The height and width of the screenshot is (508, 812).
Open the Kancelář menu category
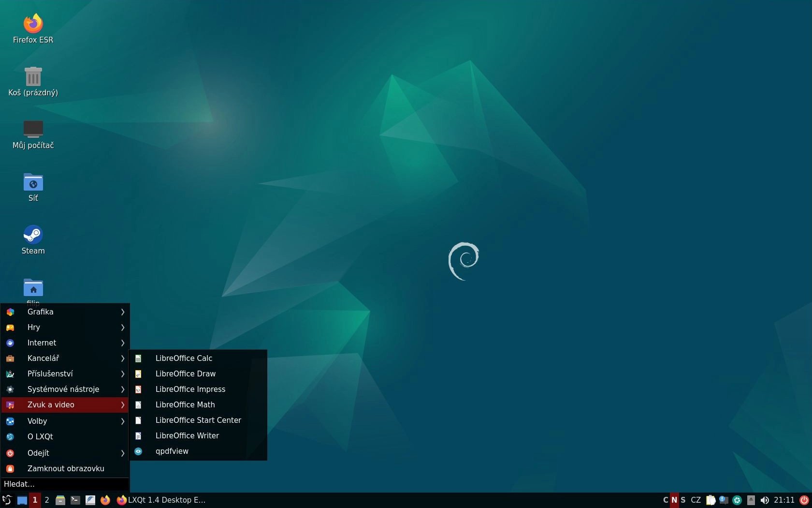(x=65, y=359)
